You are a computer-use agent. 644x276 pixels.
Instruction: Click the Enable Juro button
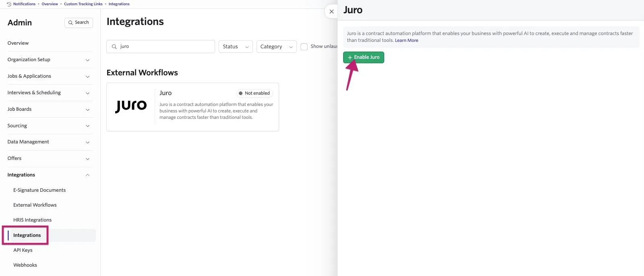click(x=364, y=58)
